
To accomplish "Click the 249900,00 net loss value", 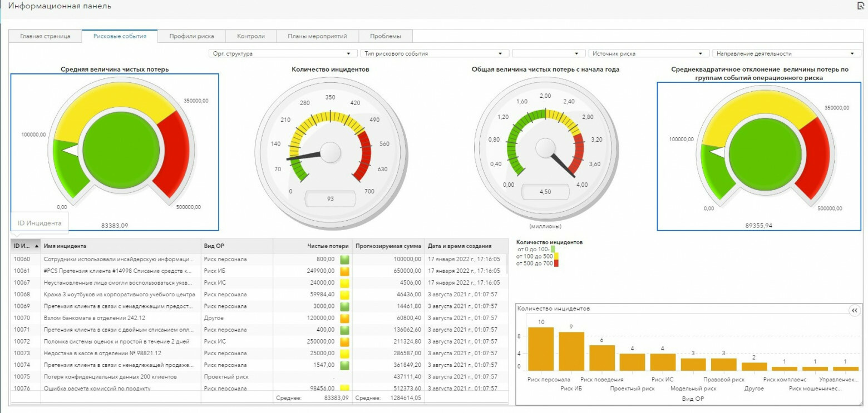I will point(320,271).
